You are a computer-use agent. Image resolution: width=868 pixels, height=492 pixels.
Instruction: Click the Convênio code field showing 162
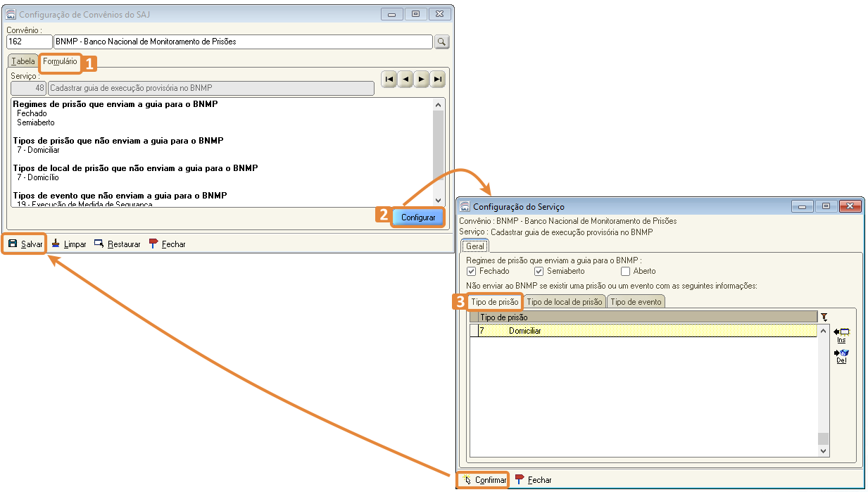pyautogui.click(x=30, y=42)
